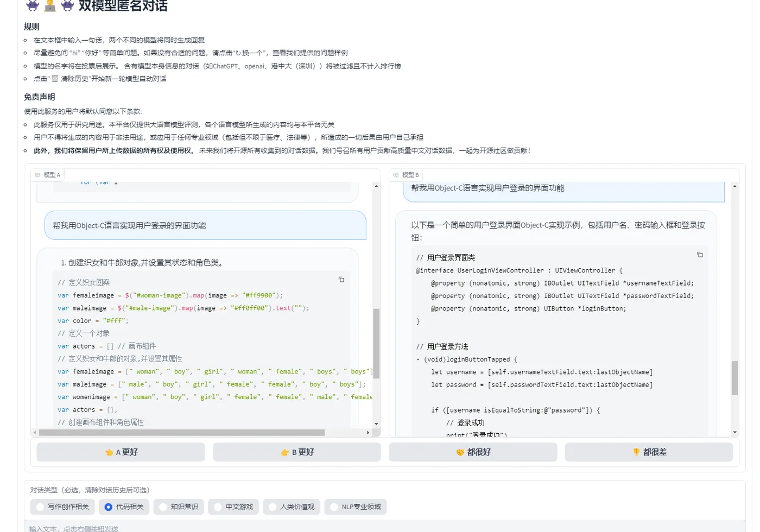Click the '对话类型' label text

(x=43, y=490)
